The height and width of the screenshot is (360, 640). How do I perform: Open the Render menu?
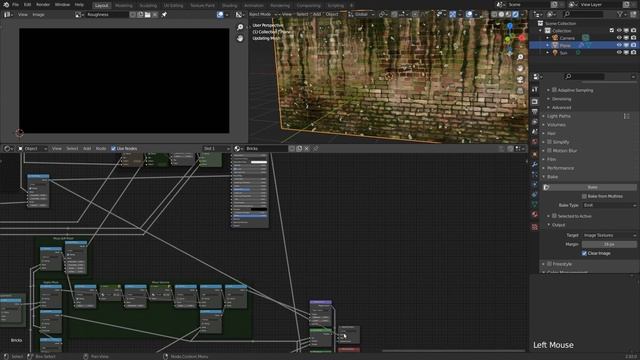pos(43,4)
